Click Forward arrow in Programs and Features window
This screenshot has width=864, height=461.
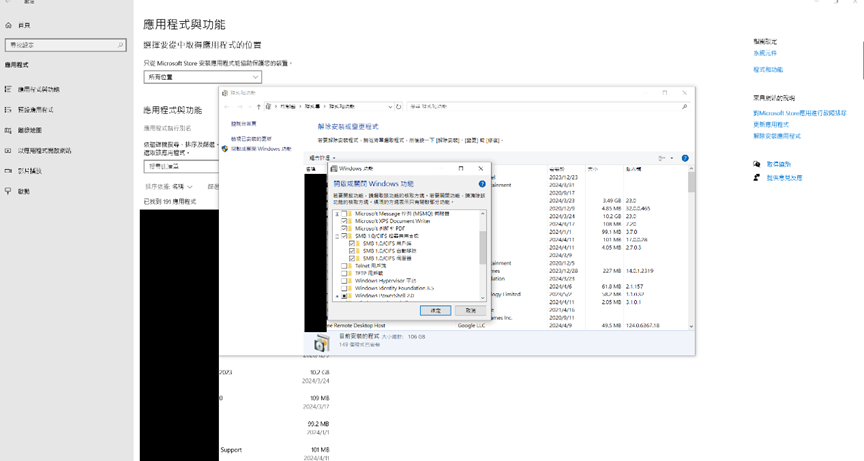coord(239,106)
